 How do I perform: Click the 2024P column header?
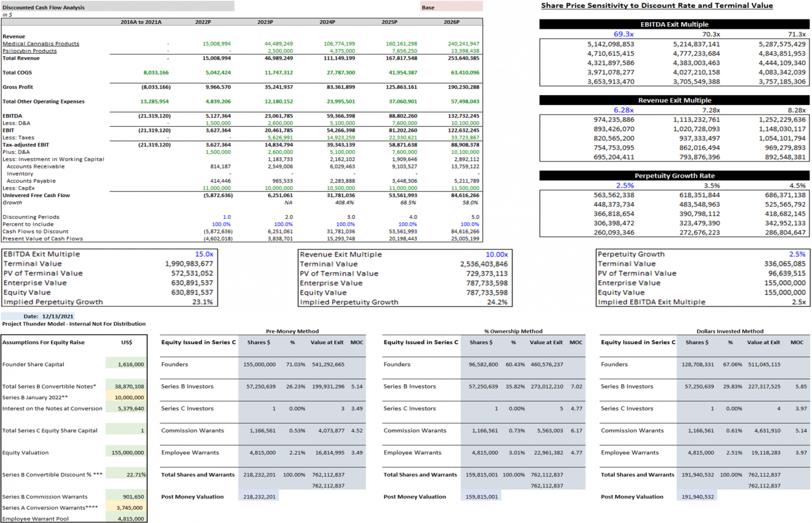327,22
